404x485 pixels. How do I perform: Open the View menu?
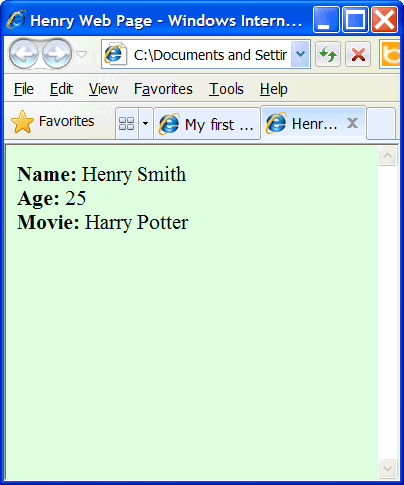103,89
